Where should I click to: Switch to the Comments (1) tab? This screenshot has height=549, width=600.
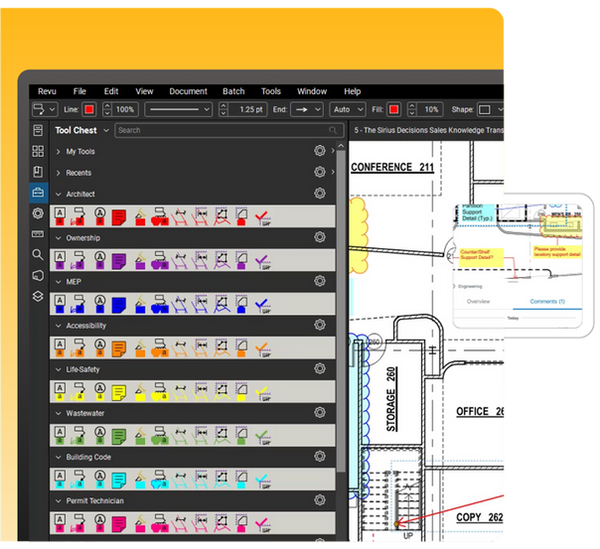pyautogui.click(x=547, y=301)
